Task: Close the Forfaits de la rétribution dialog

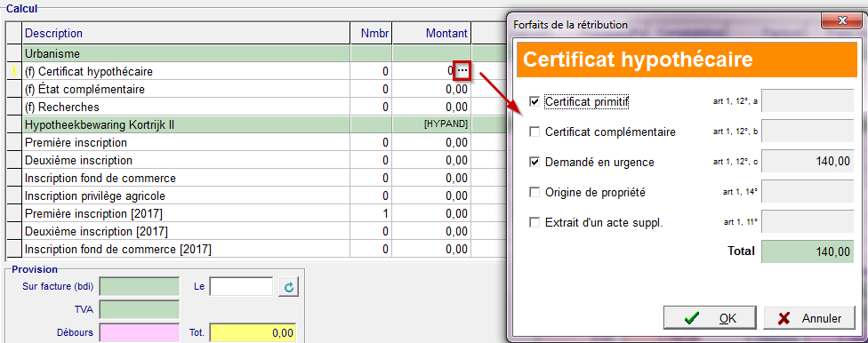Action: pyautogui.click(x=842, y=21)
